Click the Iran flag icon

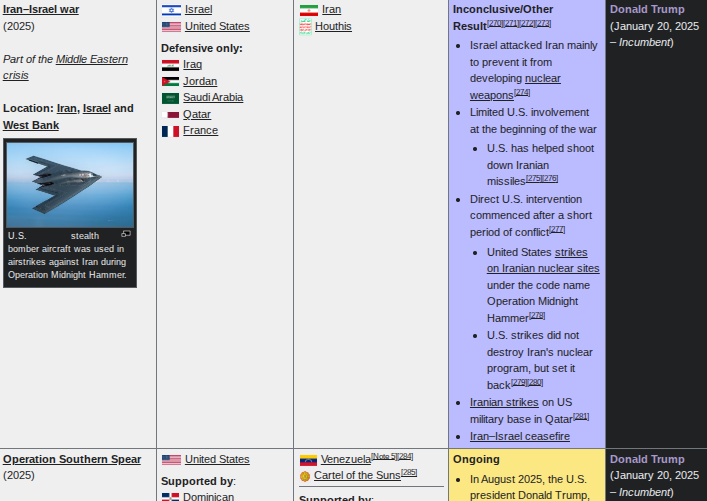pyautogui.click(x=309, y=10)
